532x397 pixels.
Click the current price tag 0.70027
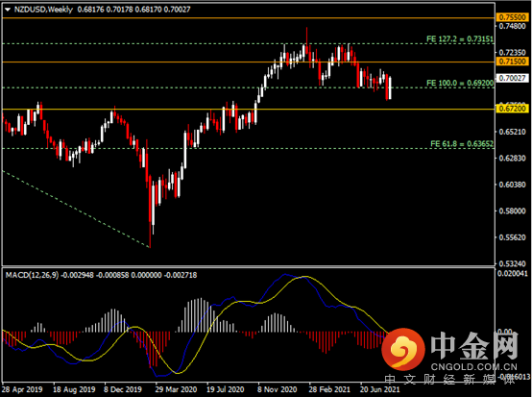(x=513, y=78)
